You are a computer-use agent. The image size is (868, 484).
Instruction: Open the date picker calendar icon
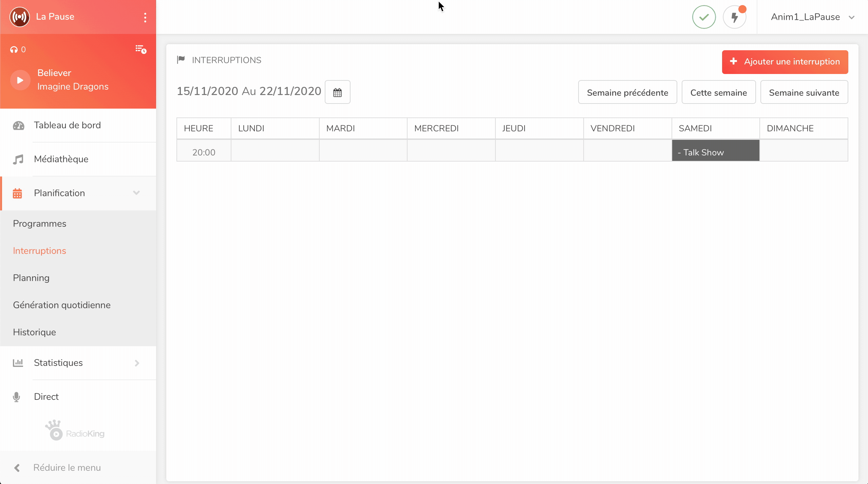(x=337, y=92)
